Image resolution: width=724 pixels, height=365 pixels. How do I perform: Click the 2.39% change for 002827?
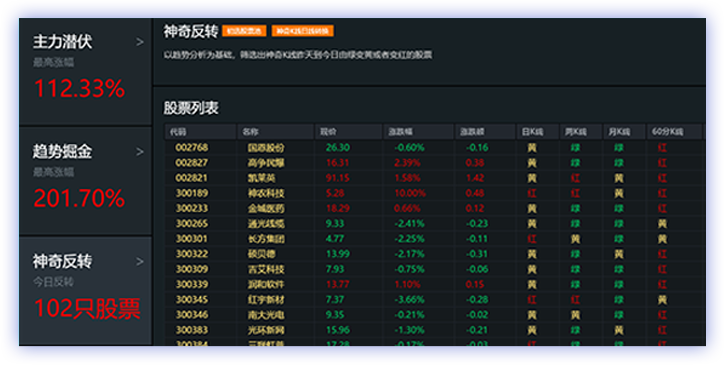coord(407,163)
